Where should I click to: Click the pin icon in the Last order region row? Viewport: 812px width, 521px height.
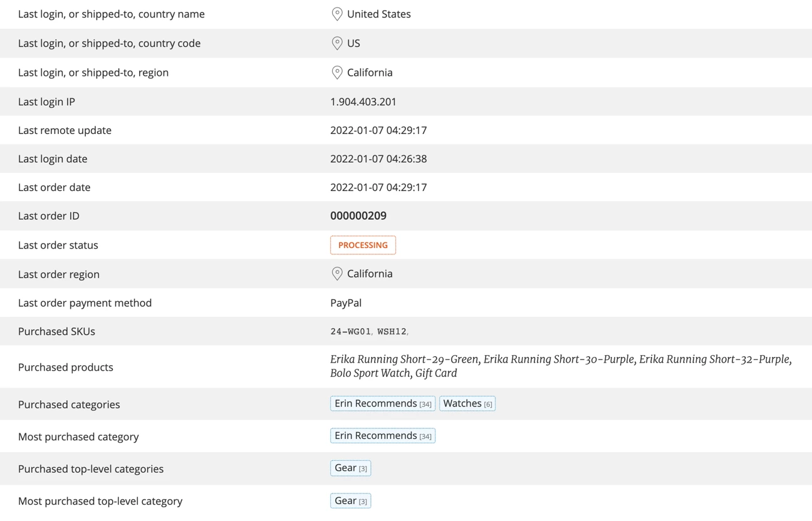[x=336, y=274]
